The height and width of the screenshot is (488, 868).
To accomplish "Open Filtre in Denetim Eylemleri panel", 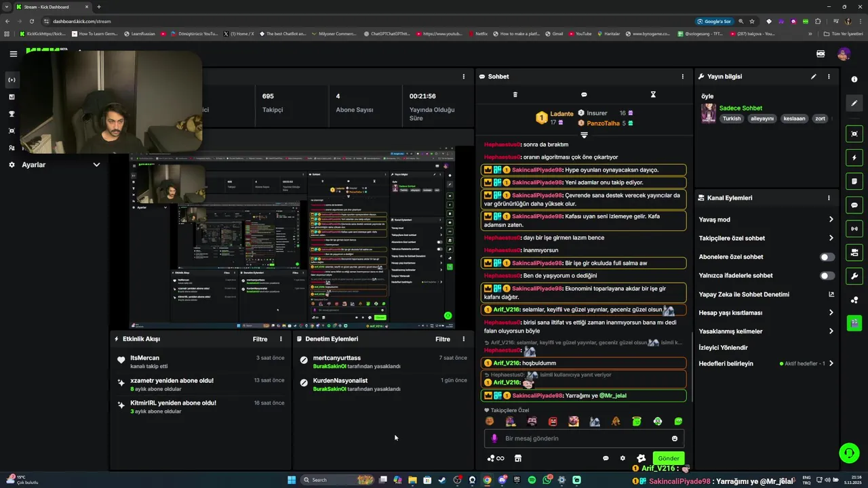I will tap(443, 339).
